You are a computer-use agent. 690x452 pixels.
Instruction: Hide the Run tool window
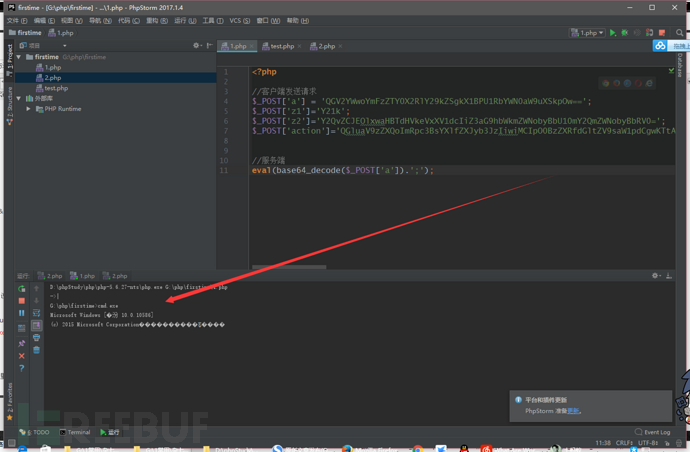pos(668,276)
